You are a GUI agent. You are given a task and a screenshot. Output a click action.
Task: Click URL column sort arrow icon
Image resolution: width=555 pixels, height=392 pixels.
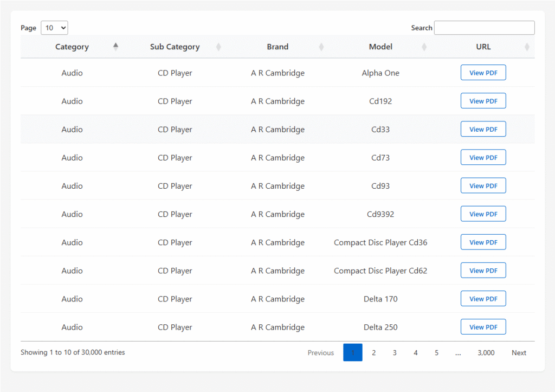pyautogui.click(x=527, y=47)
